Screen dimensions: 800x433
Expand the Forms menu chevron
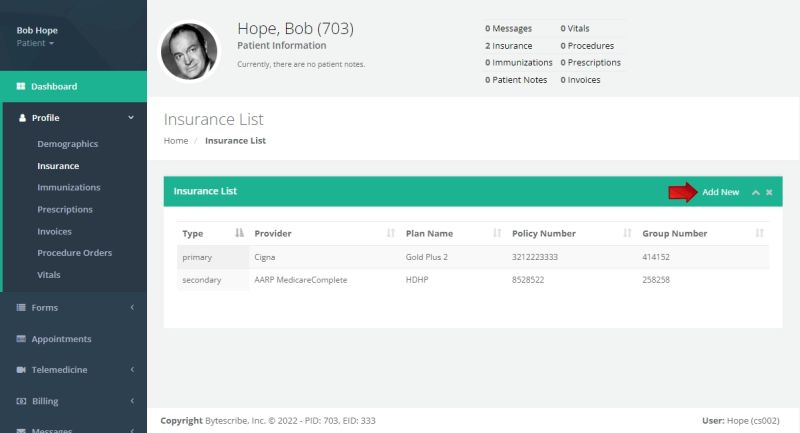point(132,308)
